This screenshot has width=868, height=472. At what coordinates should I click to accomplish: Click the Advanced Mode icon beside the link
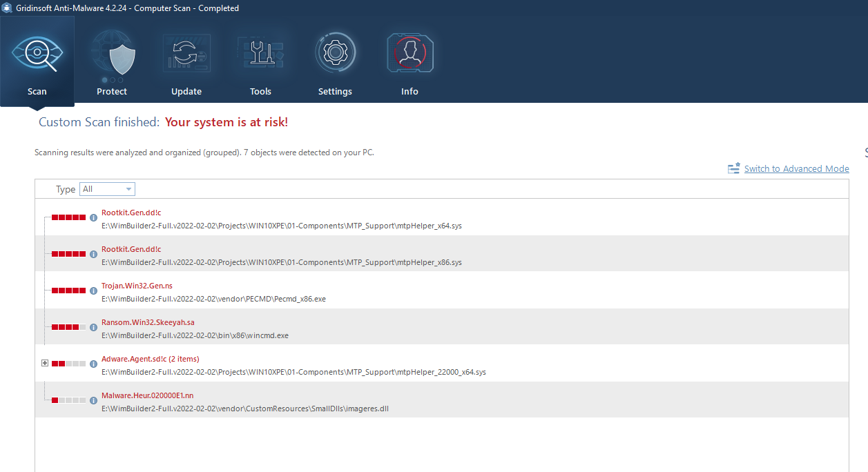[734, 168]
